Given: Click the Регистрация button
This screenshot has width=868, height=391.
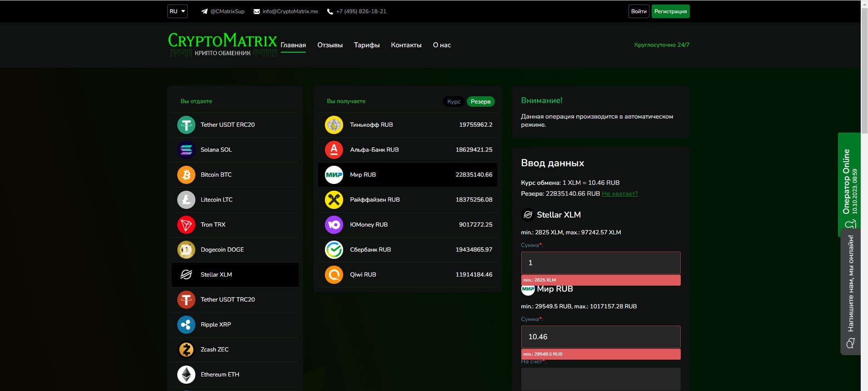Looking at the screenshot, I should point(670,11).
